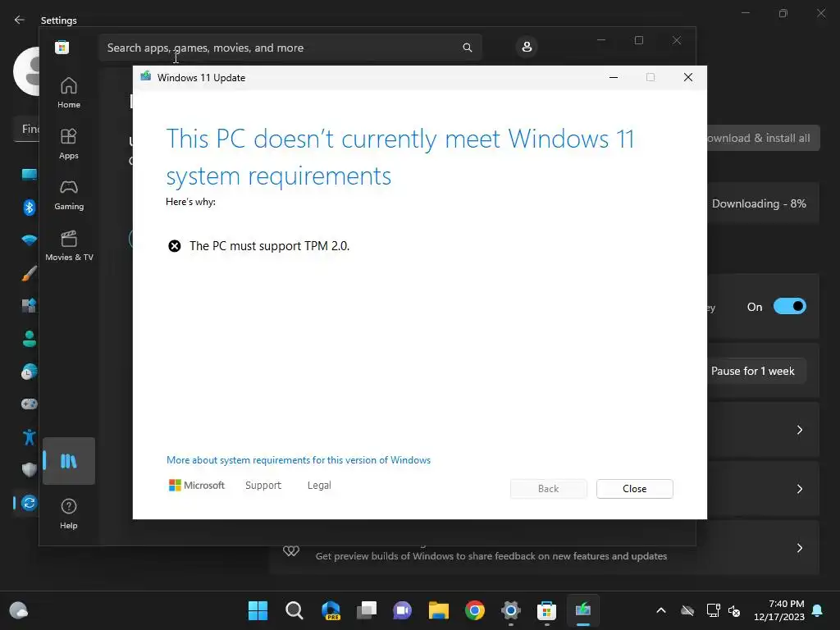Open Bluetooth & devices in Settings sidebar
This screenshot has height=630, width=840.
click(29, 207)
